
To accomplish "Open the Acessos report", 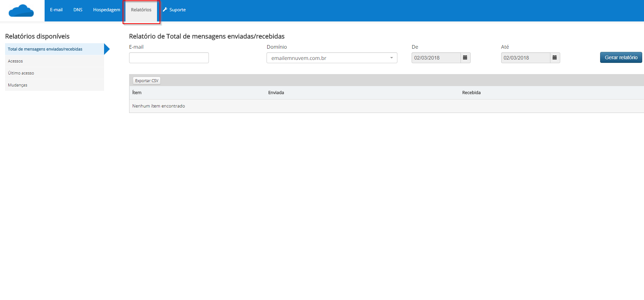I will pyautogui.click(x=16, y=61).
